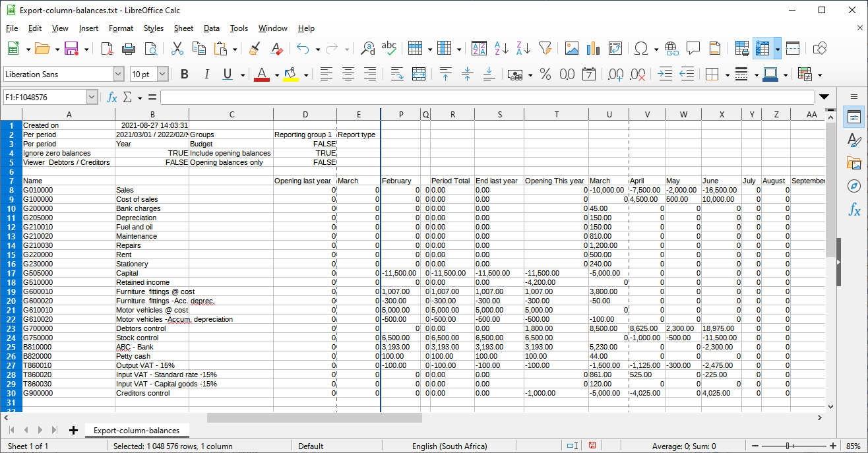Select the Export-column-balances sheet tab

click(136, 431)
